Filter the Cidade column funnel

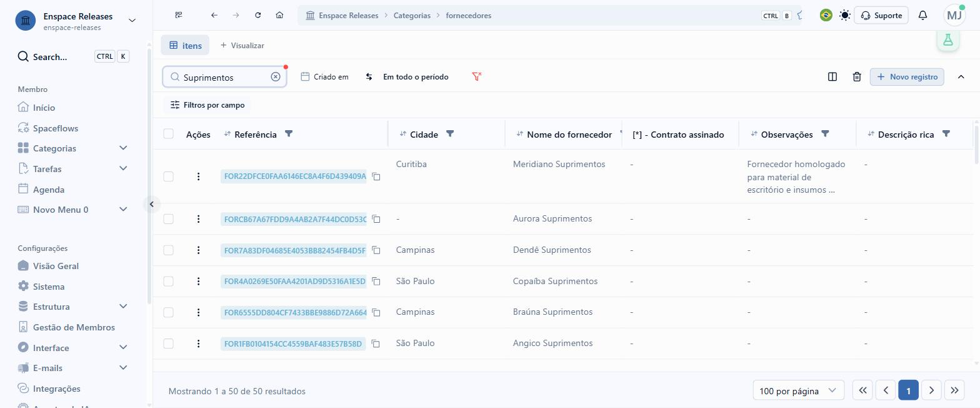click(450, 134)
